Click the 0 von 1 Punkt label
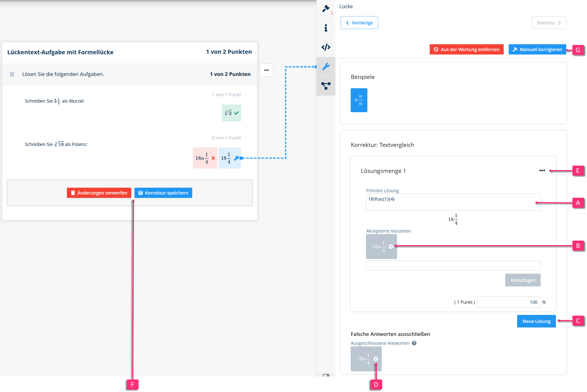587x392 pixels. [x=226, y=138]
